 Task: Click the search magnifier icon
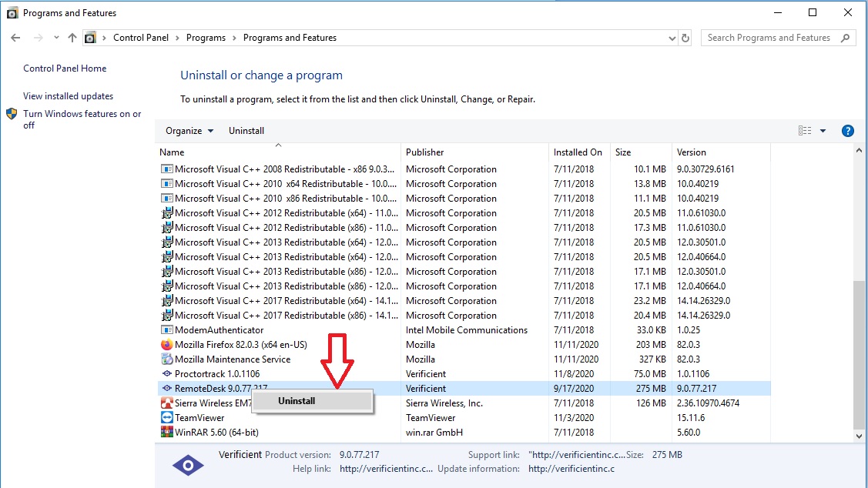click(x=845, y=38)
